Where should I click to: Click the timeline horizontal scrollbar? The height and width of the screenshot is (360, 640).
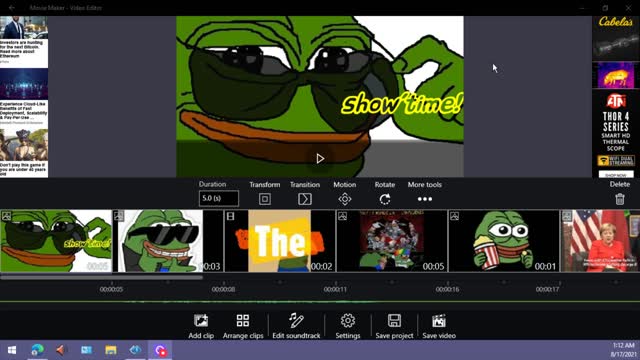(101, 277)
